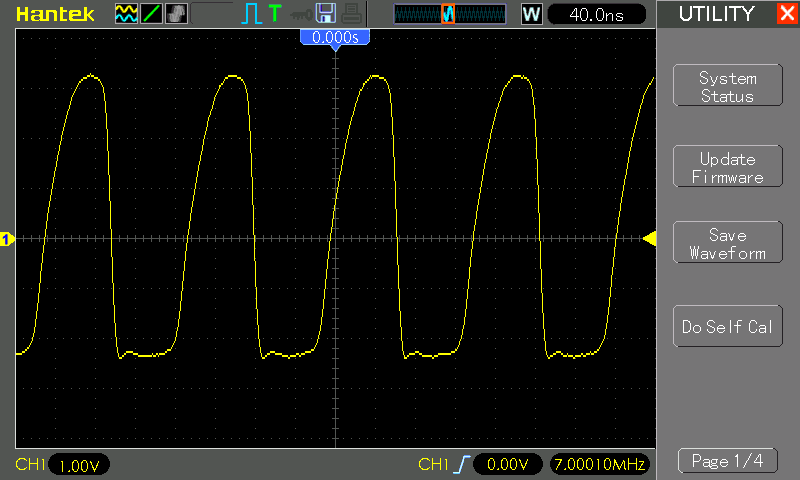
Task: Click the Update Firmware button
Action: click(x=728, y=166)
